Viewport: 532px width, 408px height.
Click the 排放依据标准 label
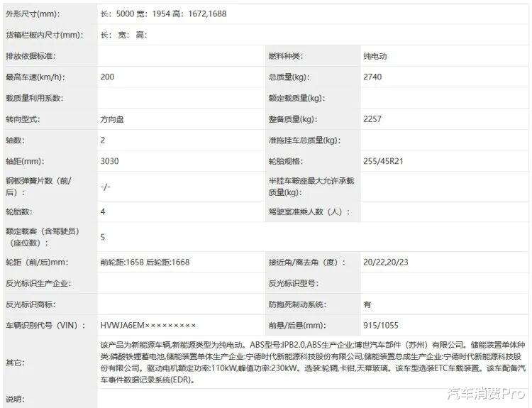click(31, 56)
